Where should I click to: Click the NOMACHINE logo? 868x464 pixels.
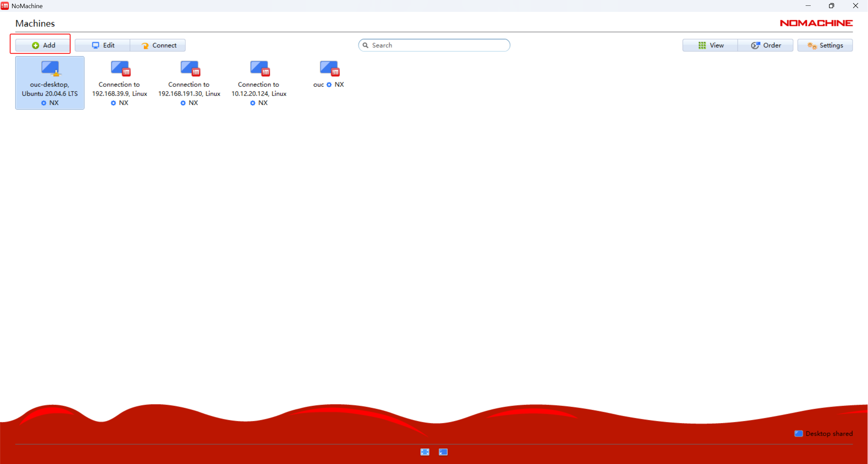[816, 23]
